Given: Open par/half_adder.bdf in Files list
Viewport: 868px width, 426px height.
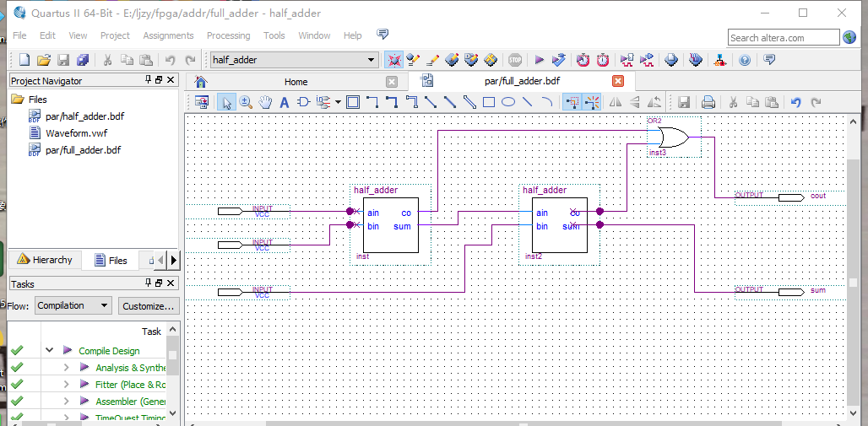Looking at the screenshot, I should coord(84,116).
